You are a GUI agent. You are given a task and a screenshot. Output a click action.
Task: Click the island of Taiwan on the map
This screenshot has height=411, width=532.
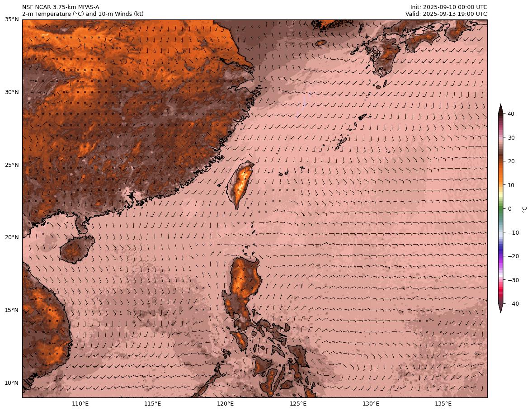(239, 185)
